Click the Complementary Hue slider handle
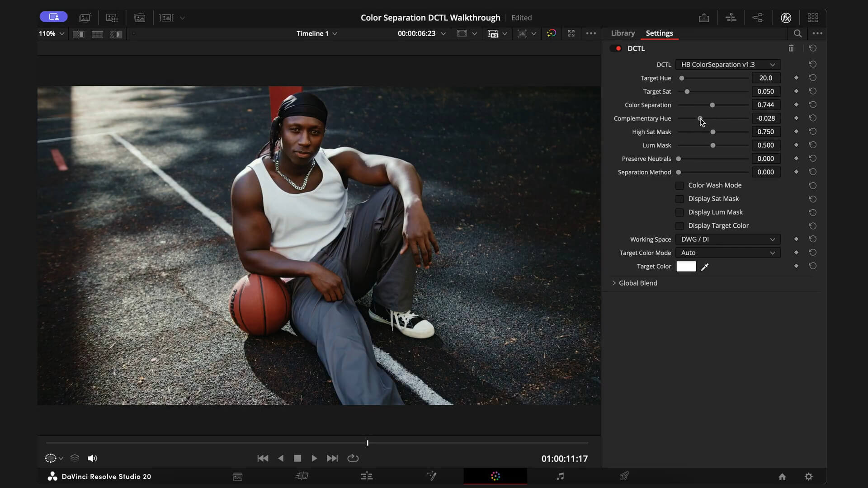868x488 pixels. [700, 118]
